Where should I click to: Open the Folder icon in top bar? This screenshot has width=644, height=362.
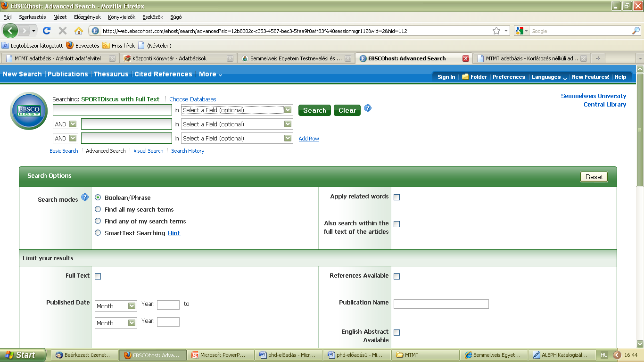465,77
